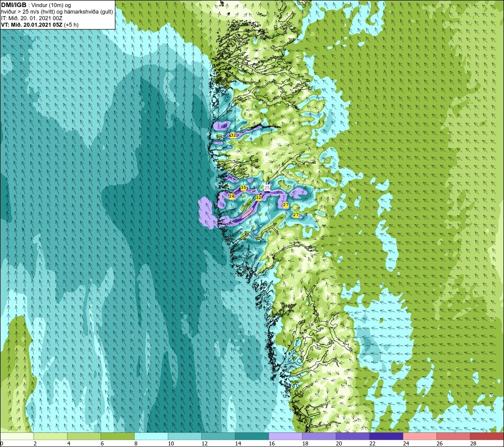Click the 'IT: Mið. 20. 01. 2021 00Z' line
The image size is (504, 447).
(31, 18)
